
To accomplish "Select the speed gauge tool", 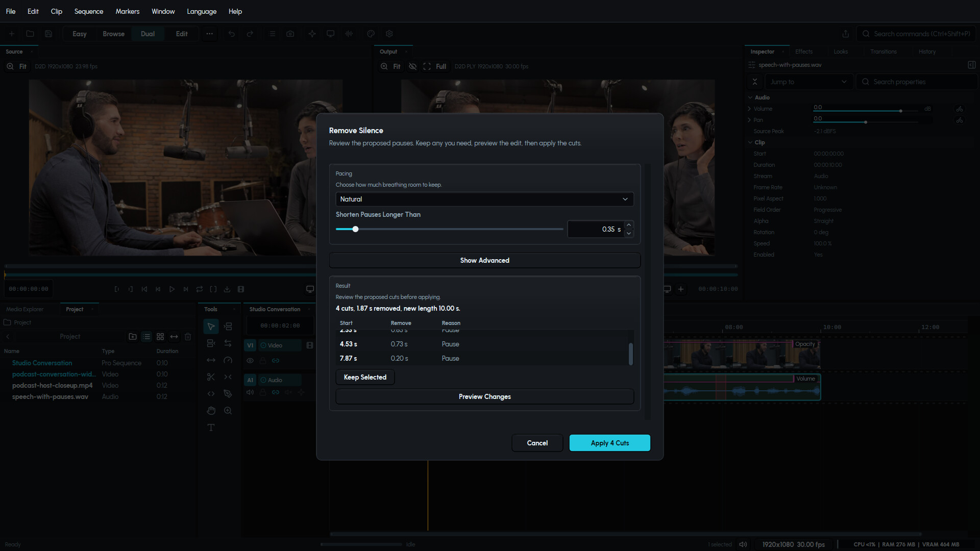I will click(228, 360).
